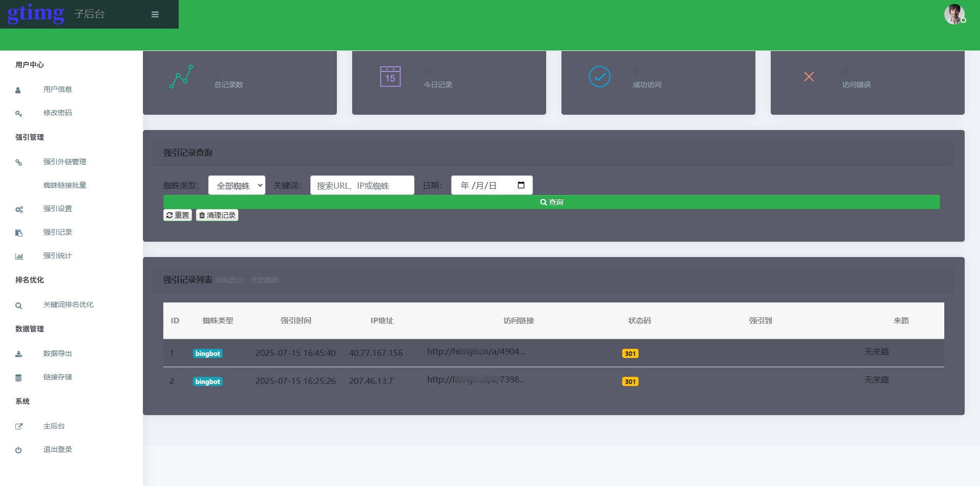Screen dimensions: 980x486
Task: Click the gears icon beside 强引设置
Action: click(19, 210)
